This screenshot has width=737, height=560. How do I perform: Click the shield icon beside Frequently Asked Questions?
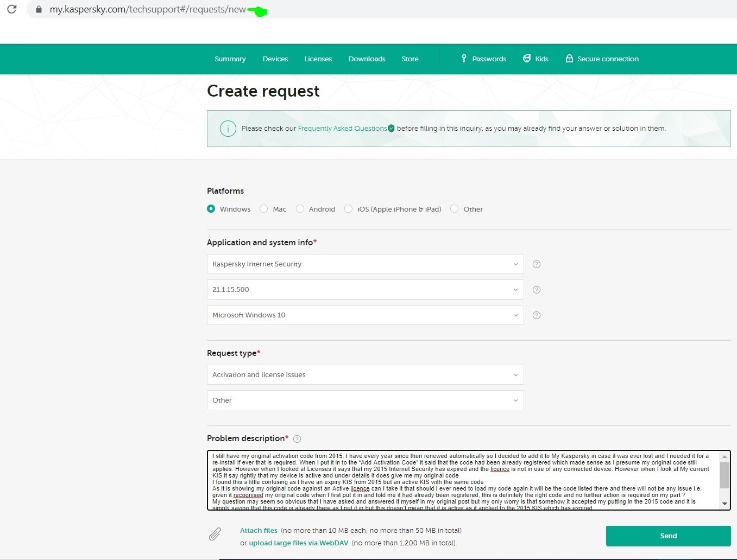tap(391, 129)
